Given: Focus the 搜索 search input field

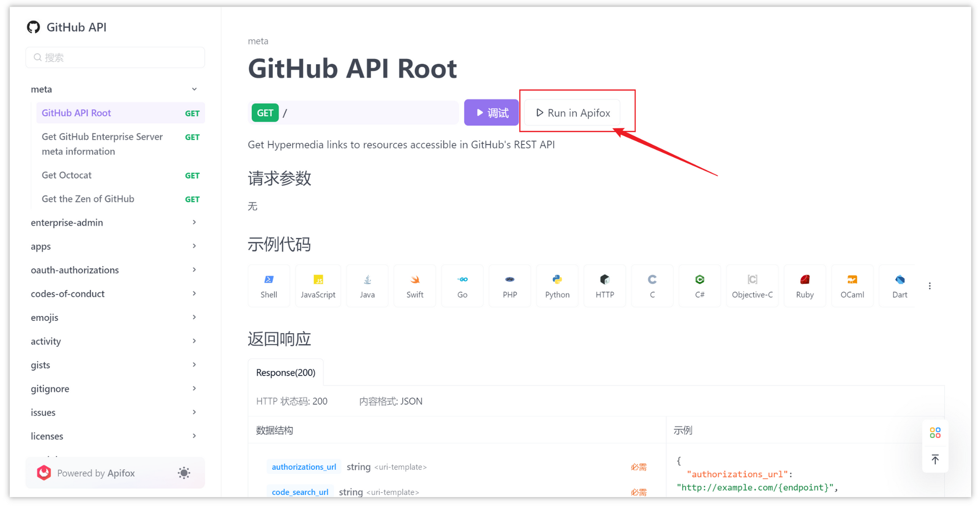Looking at the screenshot, I should click(115, 57).
